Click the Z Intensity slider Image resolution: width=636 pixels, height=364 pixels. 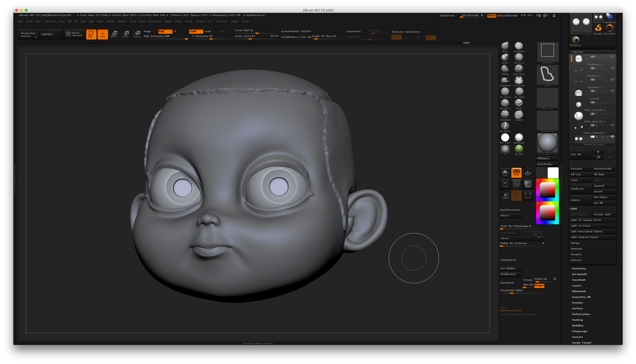pyautogui.click(x=211, y=36)
